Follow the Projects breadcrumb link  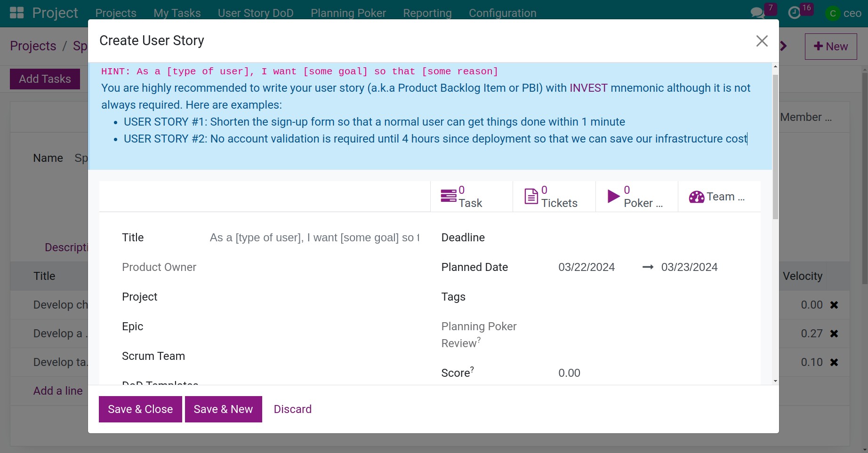click(x=33, y=46)
